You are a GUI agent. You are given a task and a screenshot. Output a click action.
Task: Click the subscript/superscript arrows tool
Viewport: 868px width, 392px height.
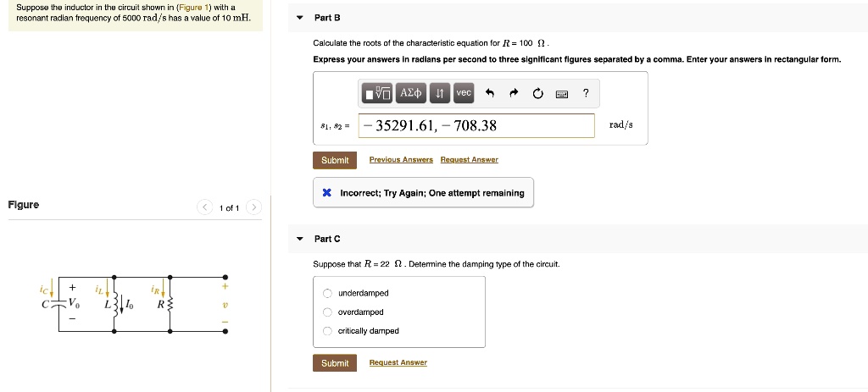440,92
